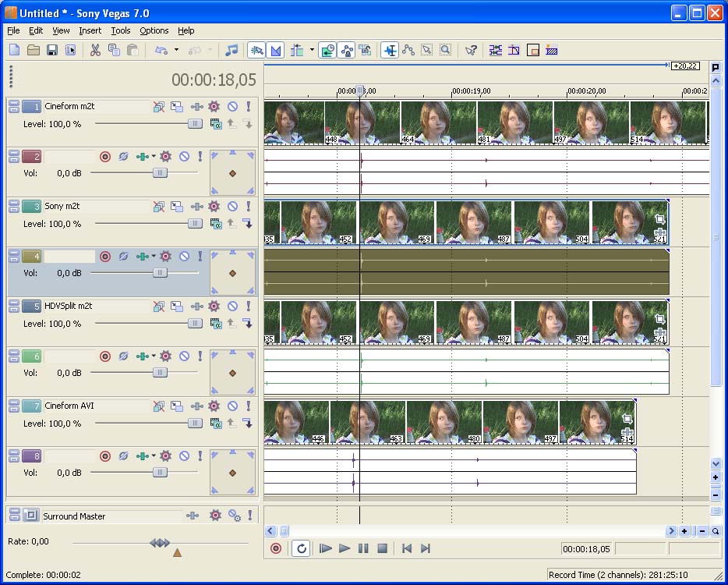Viewport: 728px width, 585px height.
Task: Click Play From Start in transport
Action: coord(326,549)
